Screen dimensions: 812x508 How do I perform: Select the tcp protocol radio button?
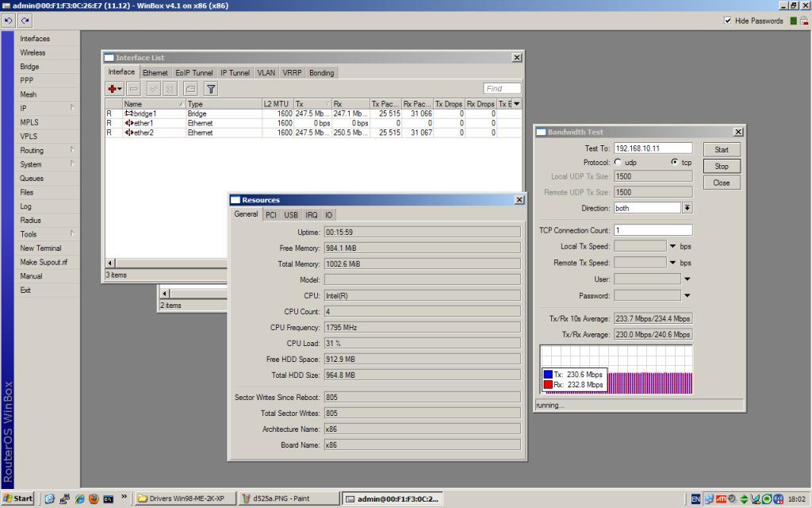tap(674, 162)
